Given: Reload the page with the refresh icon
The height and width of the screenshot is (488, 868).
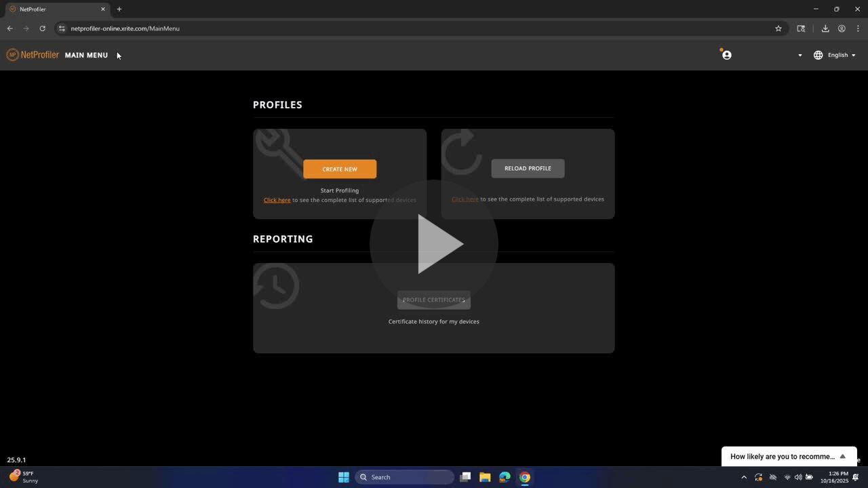Looking at the screenshot, I should (x=42, y=28).
